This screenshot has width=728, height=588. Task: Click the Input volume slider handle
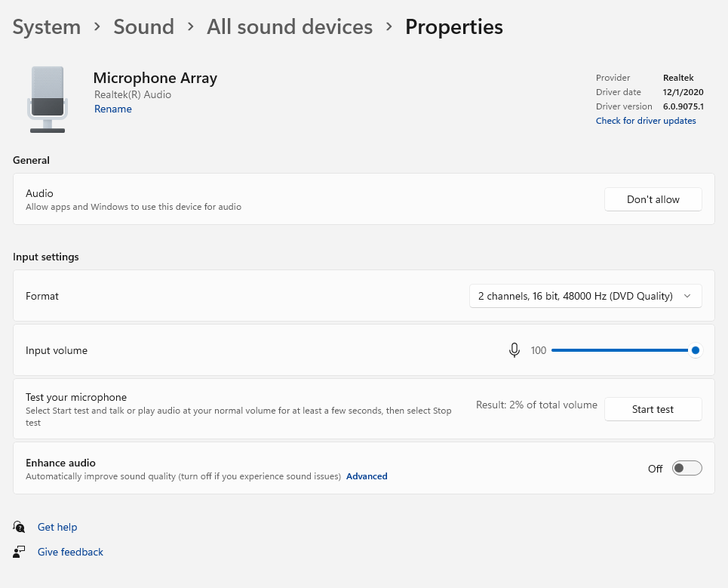[x=695, y=350]
